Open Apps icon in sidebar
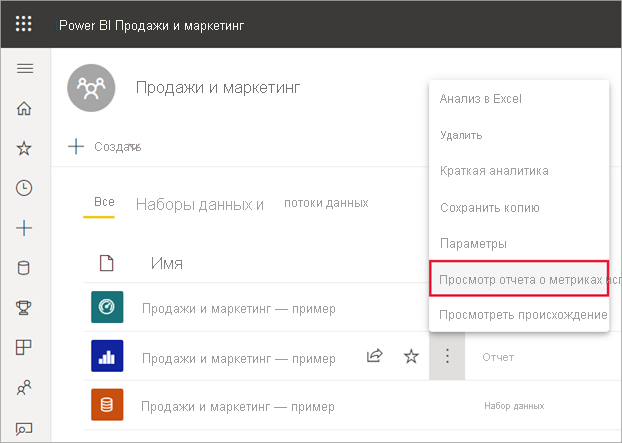622x443 pixels. (25, 348)
